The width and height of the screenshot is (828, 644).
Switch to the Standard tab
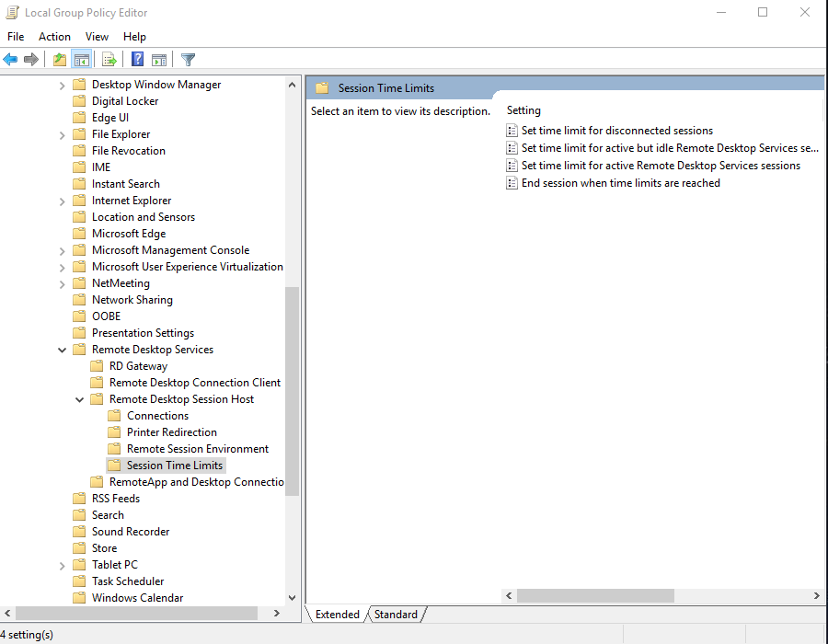tap(396, 615)
